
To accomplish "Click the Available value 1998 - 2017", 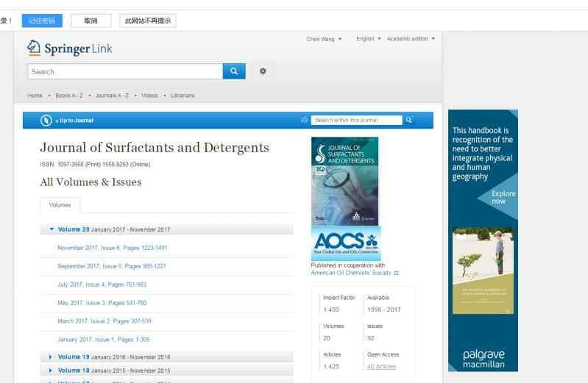I will click(x=384, y=309).
